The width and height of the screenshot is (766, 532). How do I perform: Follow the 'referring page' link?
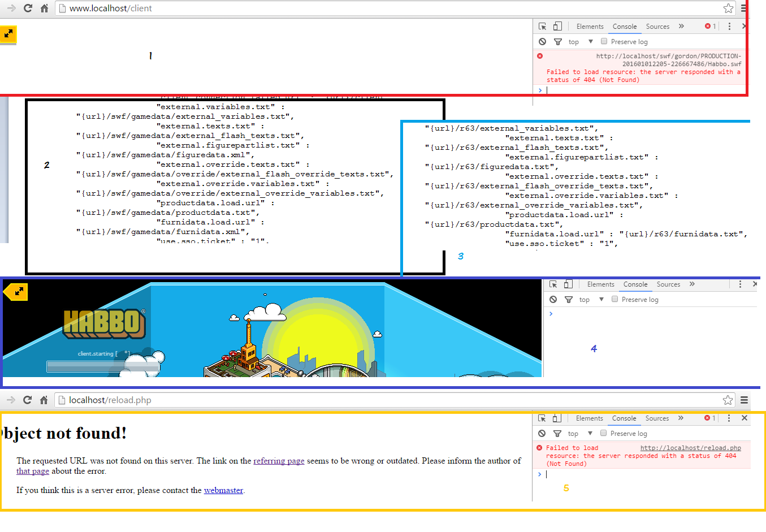tap(279, 461)
